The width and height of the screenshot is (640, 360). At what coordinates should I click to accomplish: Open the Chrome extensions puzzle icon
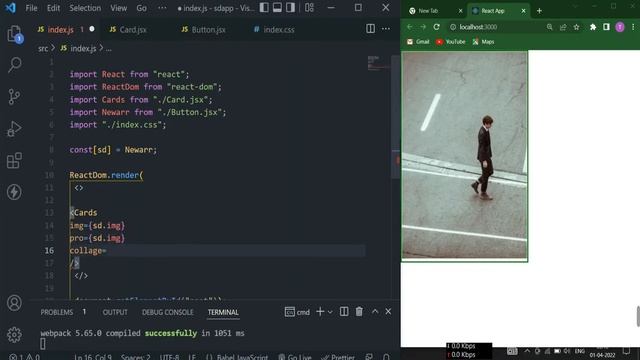[593, 27]
